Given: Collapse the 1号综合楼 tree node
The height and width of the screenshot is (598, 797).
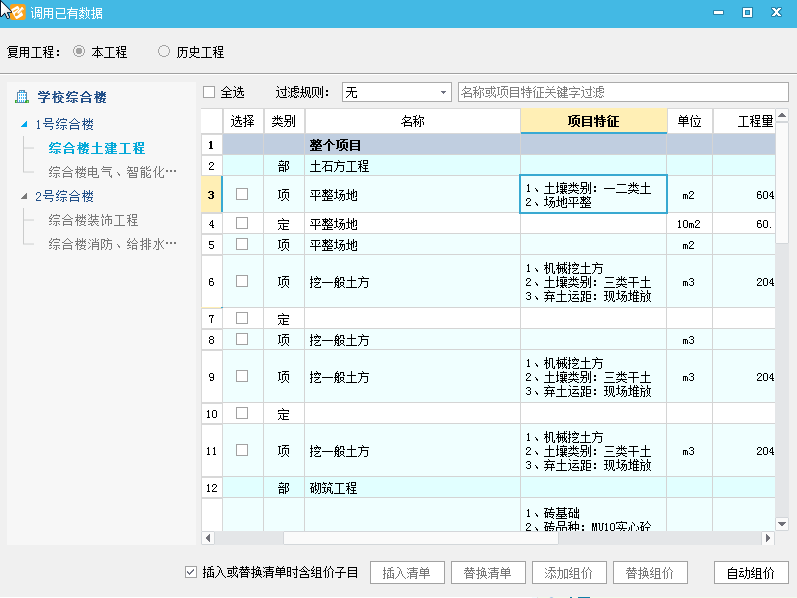Looking at the screenshot, I should [25, 125].
